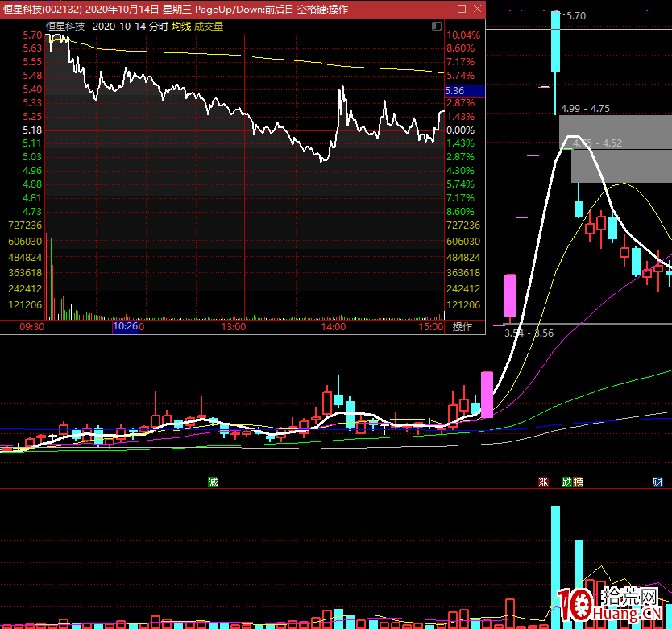Viewport: 672px width, 629px height.
Task: Click the 5.70 peak price label
Action: [x=576, y=15]
